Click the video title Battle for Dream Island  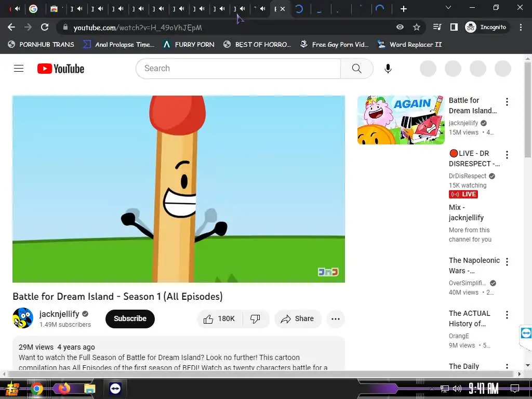pos(117,297)
